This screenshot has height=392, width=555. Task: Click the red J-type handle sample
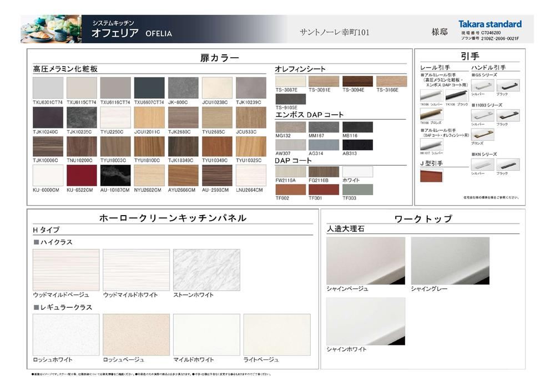coord(431,176)
